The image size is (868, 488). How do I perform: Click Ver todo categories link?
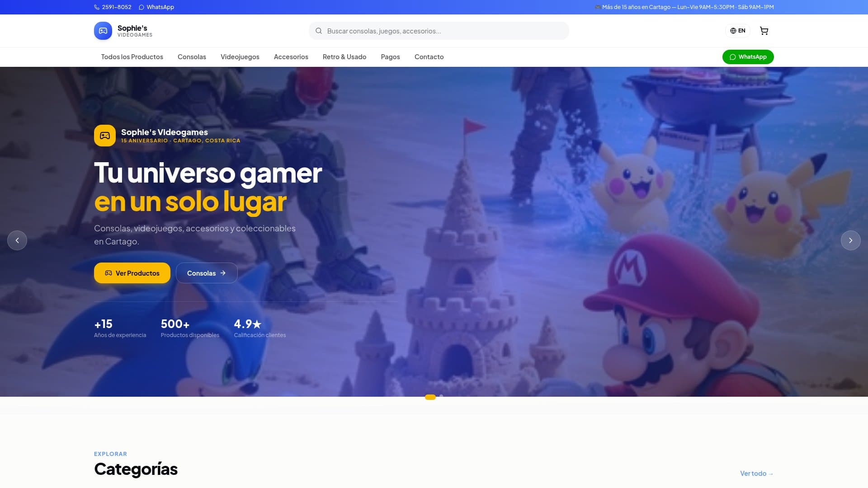click(757, 474)
